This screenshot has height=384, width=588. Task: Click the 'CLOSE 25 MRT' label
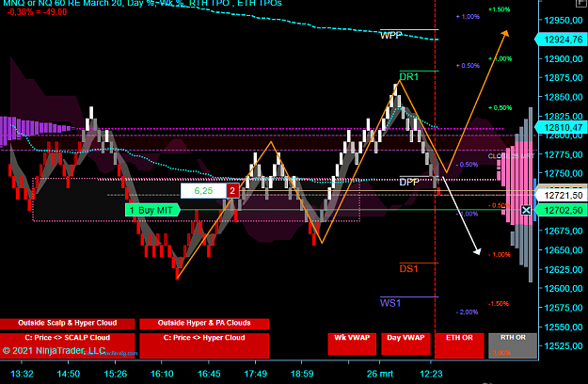pyautogui.click(x=511, y=156)
